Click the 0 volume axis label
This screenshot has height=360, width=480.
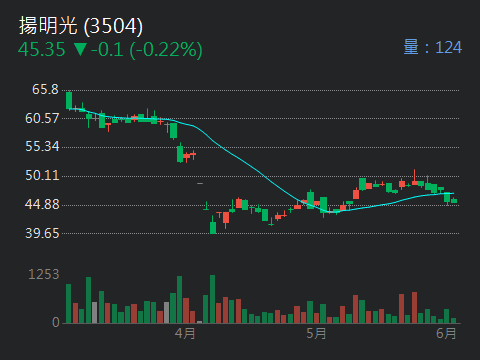coord(56,322)
